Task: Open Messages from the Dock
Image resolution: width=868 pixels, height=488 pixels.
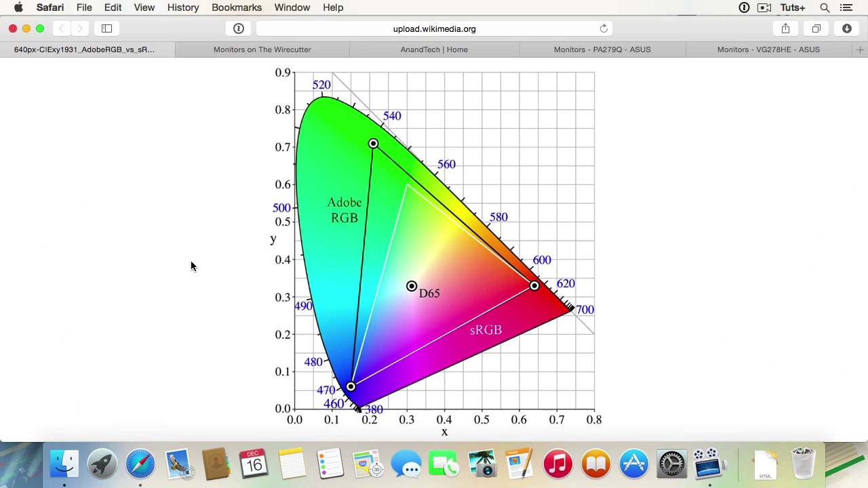Action: (x=406, y=464)
